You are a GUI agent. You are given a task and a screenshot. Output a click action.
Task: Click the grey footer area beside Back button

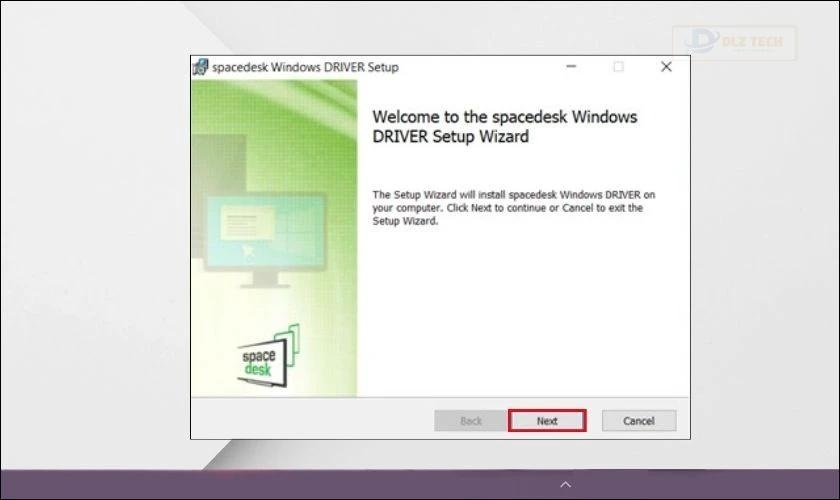[x=311, y=419]
